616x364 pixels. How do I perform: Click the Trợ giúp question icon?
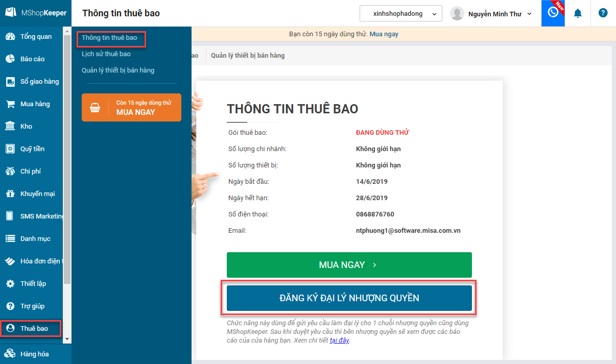coord(10,306)
